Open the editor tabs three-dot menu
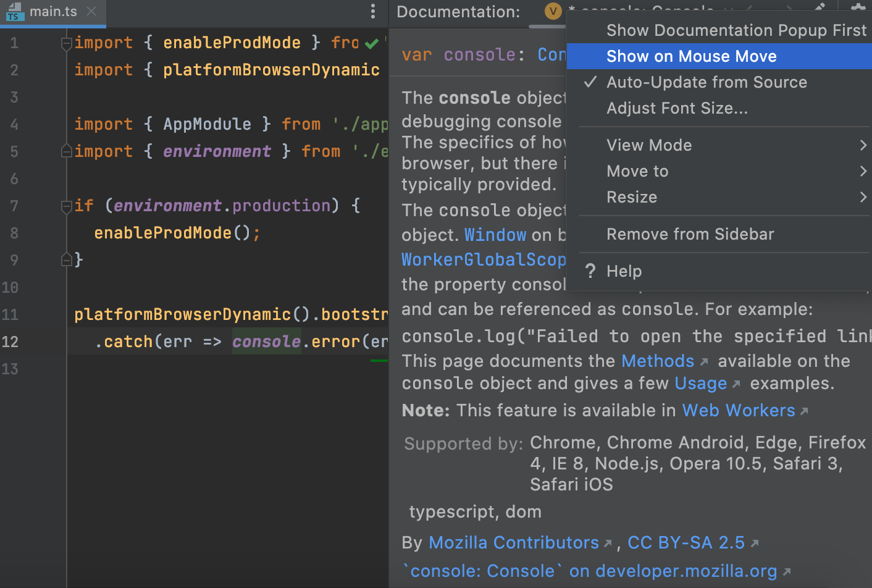Screen dimensions: 872x588 (x=372, y=11)
